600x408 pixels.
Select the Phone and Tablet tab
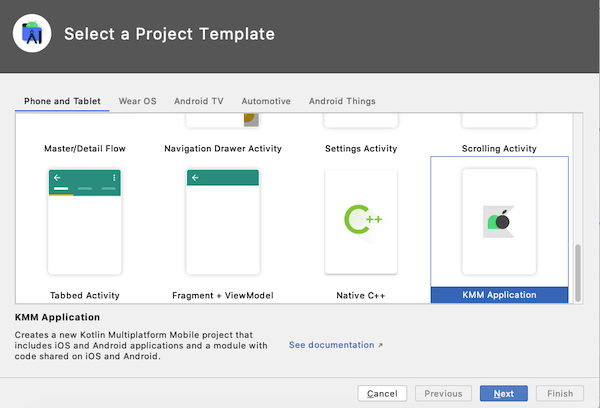pos(62,101)
